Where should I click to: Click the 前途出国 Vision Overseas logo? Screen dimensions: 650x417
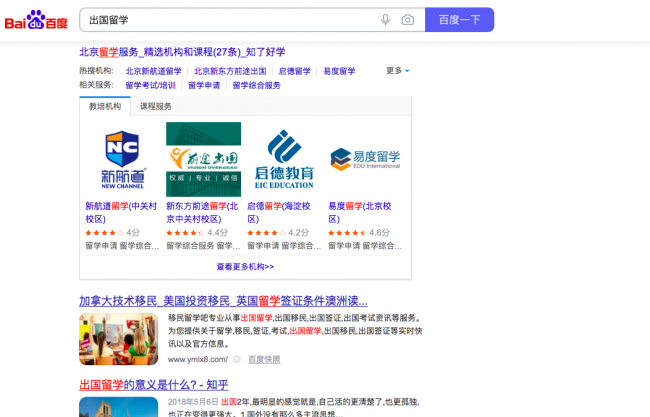click(x=204, y=159)
